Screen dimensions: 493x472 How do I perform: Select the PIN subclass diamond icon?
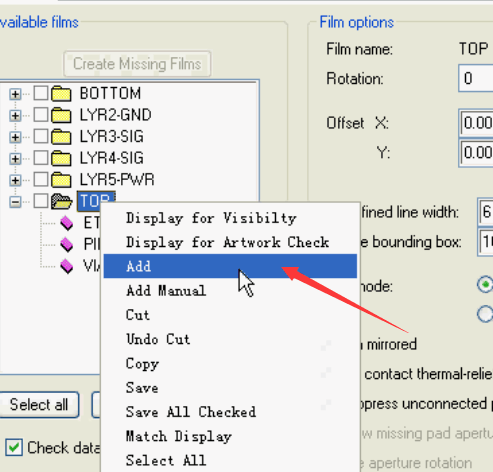67,245
